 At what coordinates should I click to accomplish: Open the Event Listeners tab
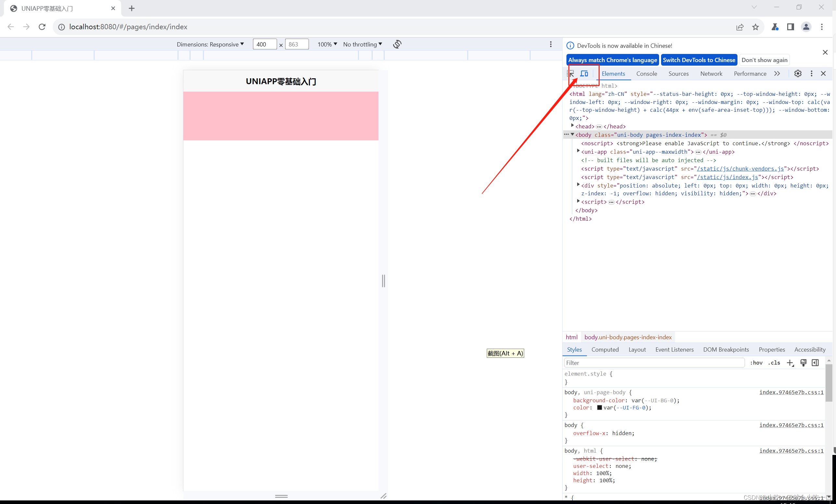674,350
